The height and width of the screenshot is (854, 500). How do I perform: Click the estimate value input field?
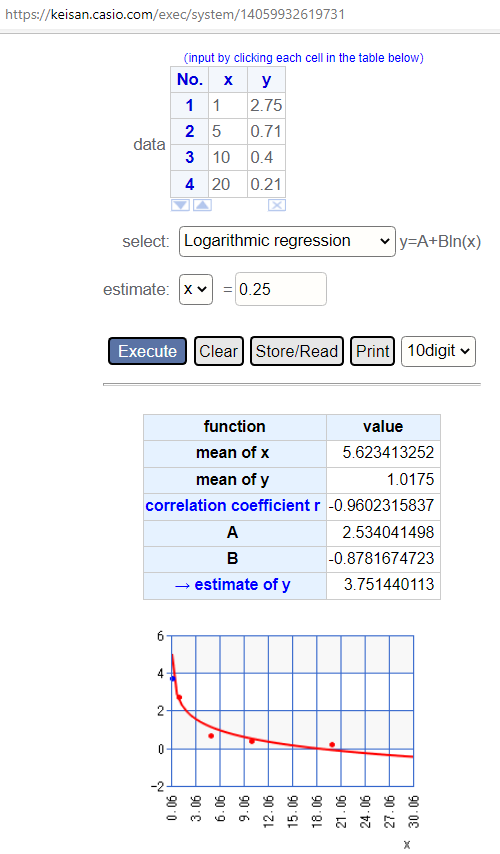point(281,289)
